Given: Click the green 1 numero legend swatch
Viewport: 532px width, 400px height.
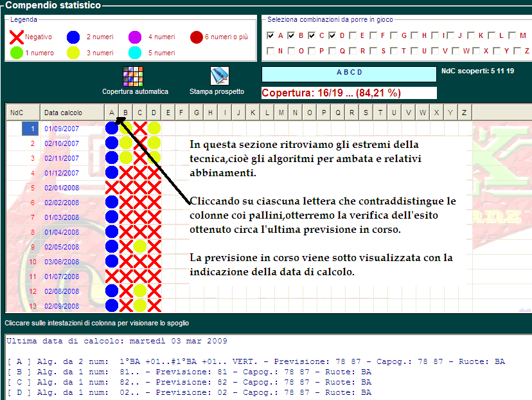Looking at the screenshot, I should click(17, 53).
